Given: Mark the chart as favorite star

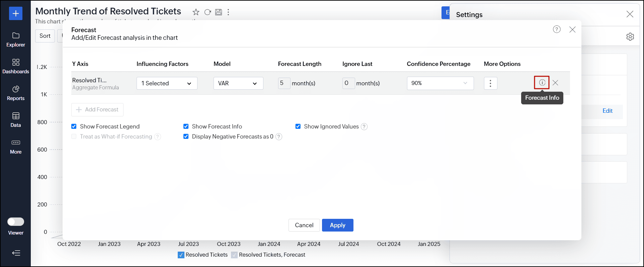Looking at the screenshot, I should click(x=196, y=12).
